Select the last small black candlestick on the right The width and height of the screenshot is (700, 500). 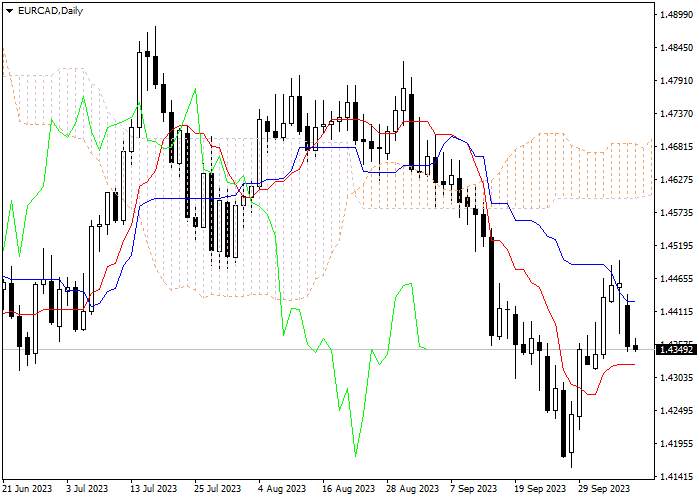[636, 346]
